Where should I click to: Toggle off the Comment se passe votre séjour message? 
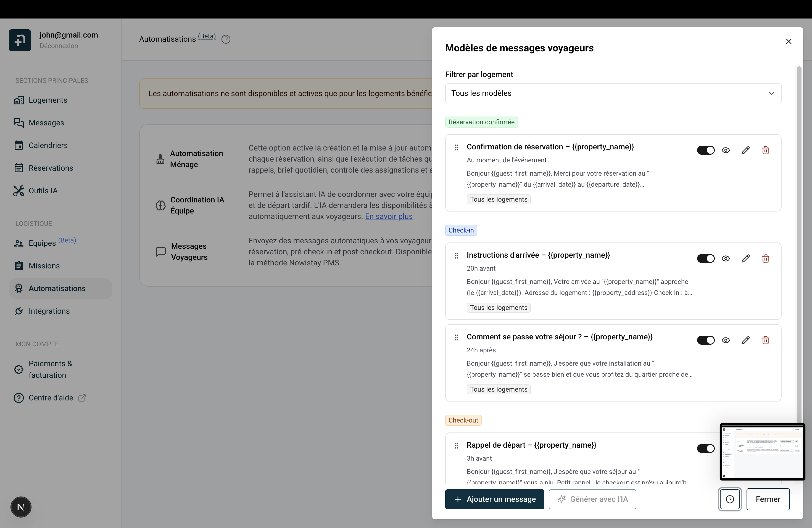pyautogui.click(x=706, y=340)
